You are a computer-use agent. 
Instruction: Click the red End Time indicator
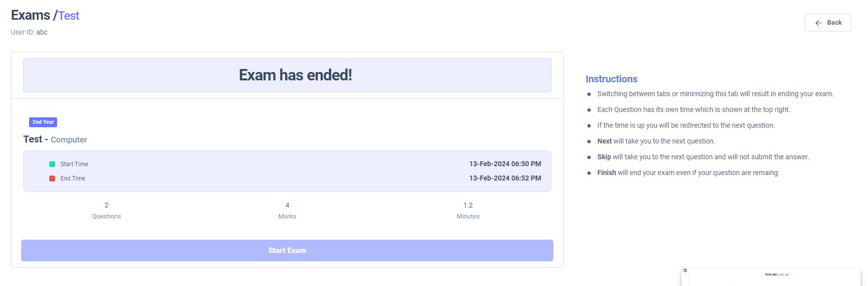pos(52,179)
